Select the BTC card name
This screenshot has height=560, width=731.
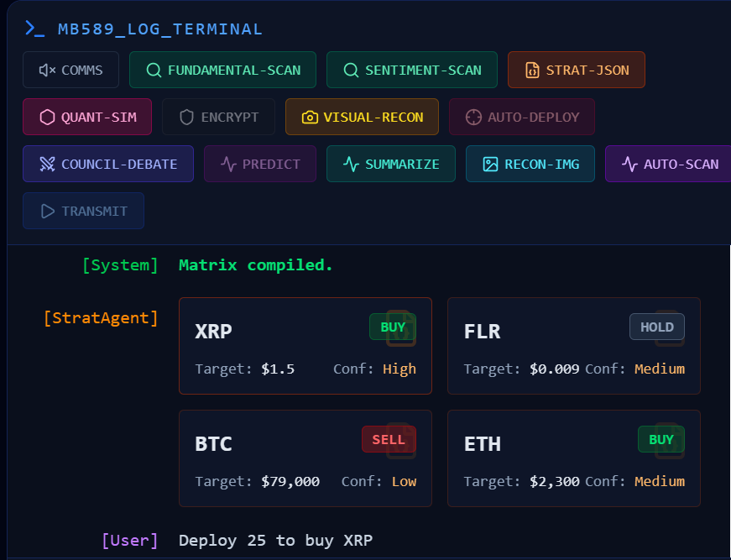[x=213, y=444]
